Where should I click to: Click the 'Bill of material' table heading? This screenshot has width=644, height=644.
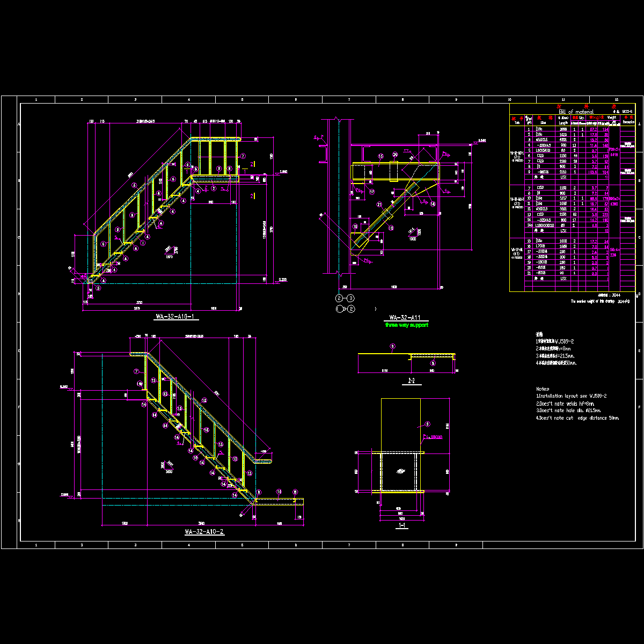pos(575,112)
